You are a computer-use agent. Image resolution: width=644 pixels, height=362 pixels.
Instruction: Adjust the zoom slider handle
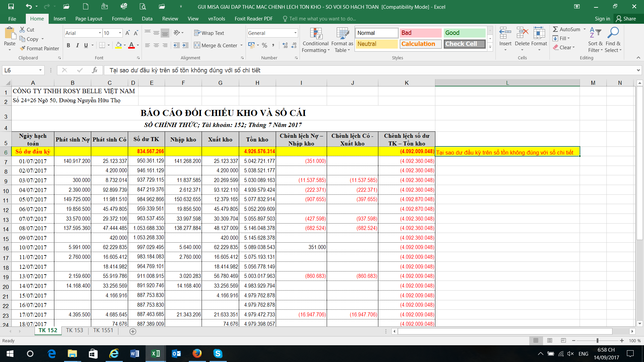click(597, 341)
